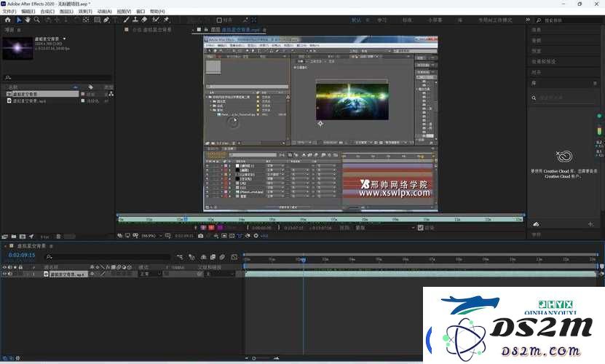Select the Default (默认) workspace
Viewport: 605px width, 364px height.
click(356, 20)
